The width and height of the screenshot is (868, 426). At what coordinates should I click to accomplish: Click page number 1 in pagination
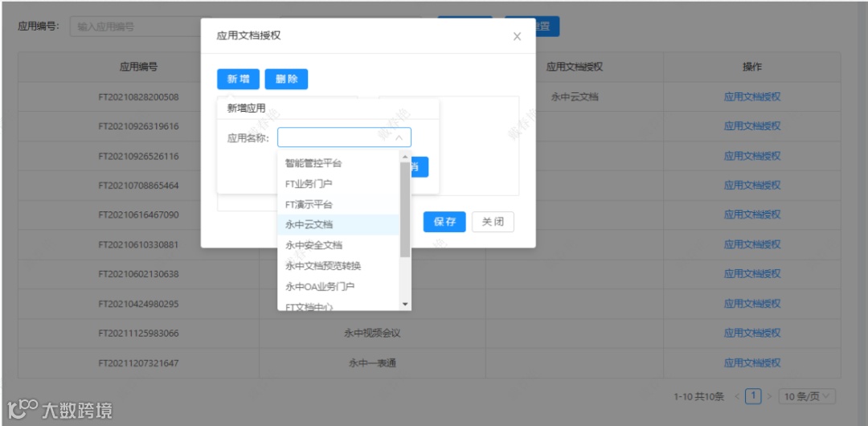pyautogui.click(x=753, y=396)
